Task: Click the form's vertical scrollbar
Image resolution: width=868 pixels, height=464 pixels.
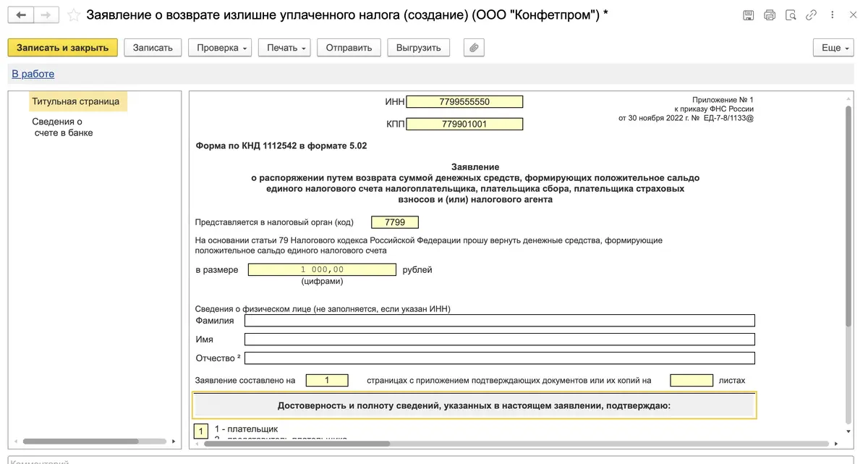Action: click(x=848, y=217)
